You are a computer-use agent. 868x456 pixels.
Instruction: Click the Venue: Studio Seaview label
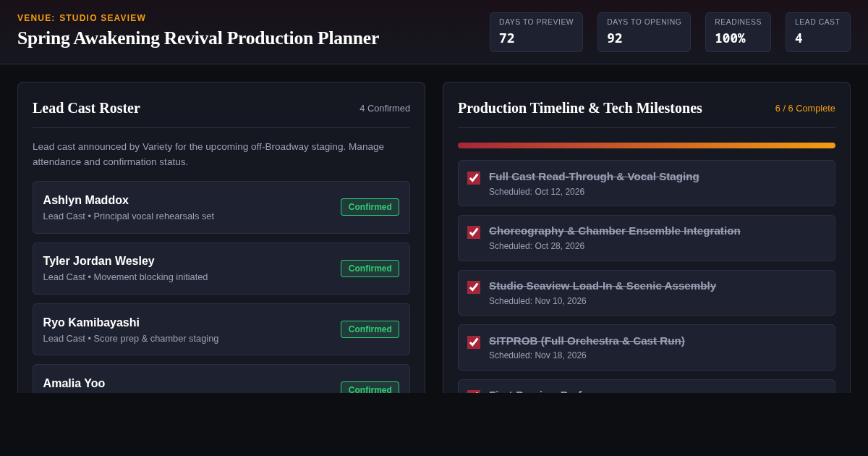click(x=82, y=18)
